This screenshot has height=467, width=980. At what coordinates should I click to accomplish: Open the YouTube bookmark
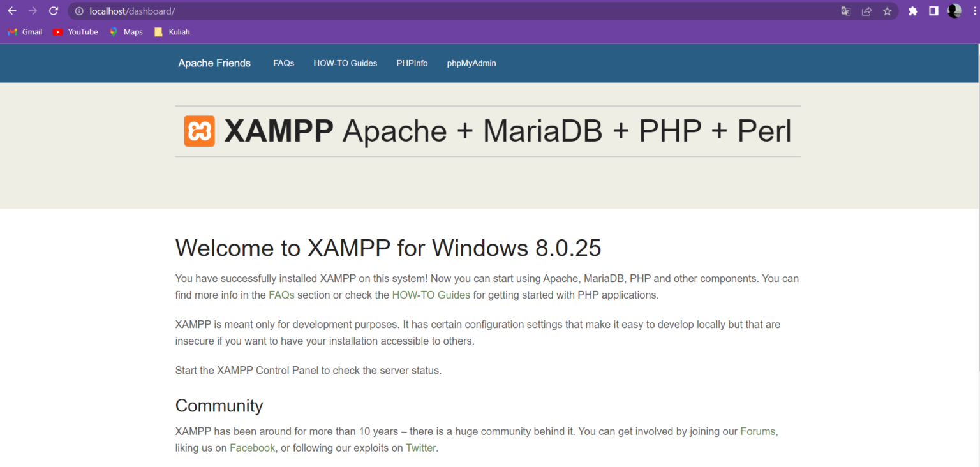click(75, 31)
